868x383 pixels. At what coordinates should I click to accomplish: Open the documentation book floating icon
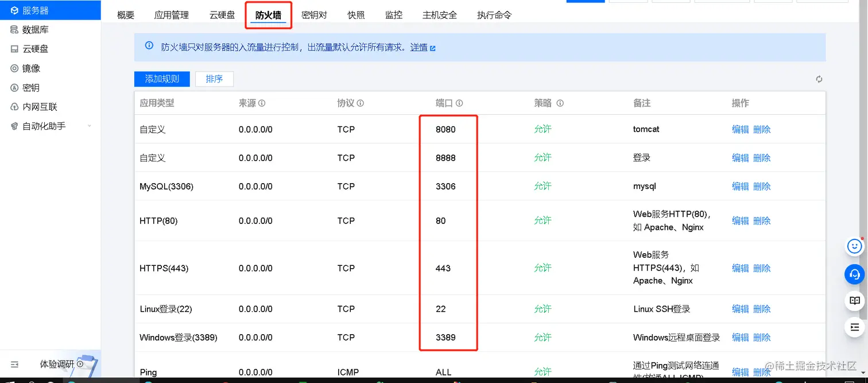[x=855, y=300]
